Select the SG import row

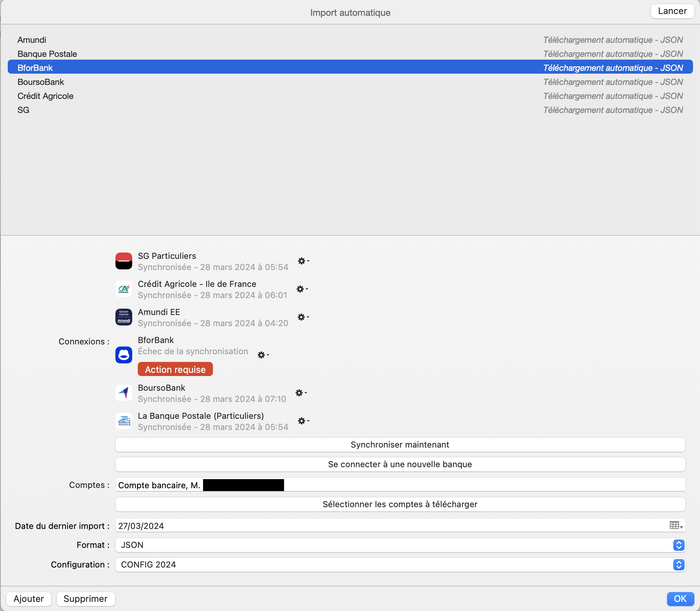[x=350, y=110]
